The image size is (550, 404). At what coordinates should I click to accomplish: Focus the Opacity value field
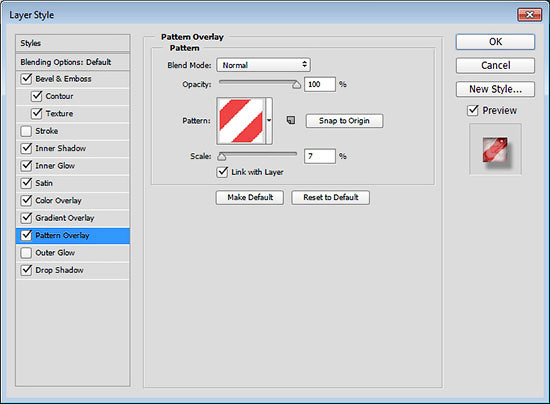[x=320, y=85]
